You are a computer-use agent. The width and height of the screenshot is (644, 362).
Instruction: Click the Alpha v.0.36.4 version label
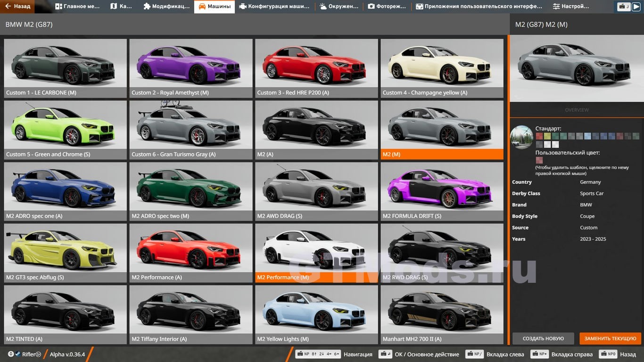click(x=67, y=354)
